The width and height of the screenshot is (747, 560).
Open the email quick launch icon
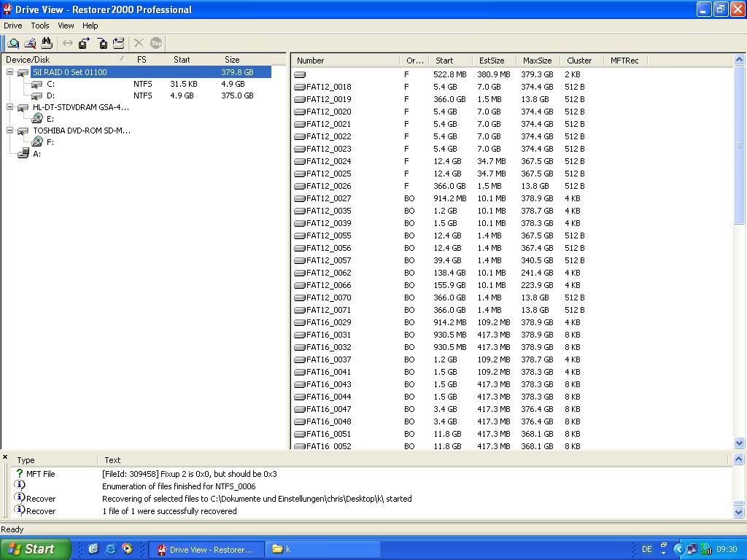tap(93, 549)
